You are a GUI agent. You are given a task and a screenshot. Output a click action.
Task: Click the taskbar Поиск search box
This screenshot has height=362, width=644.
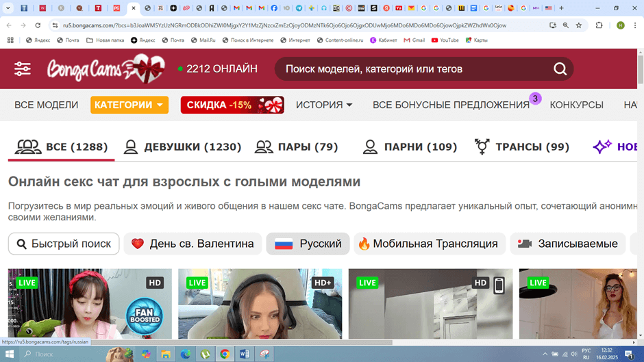point(62,354)
